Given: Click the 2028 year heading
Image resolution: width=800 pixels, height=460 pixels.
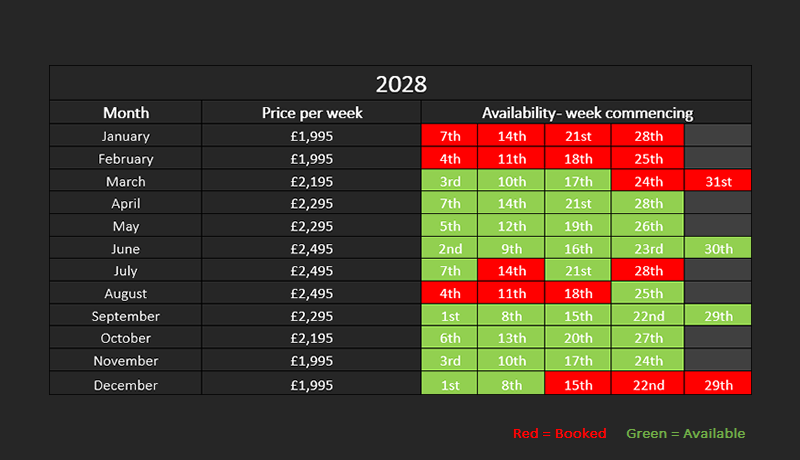Looking at the screenshot, I should pyautogui.click(x=400, y=83).
